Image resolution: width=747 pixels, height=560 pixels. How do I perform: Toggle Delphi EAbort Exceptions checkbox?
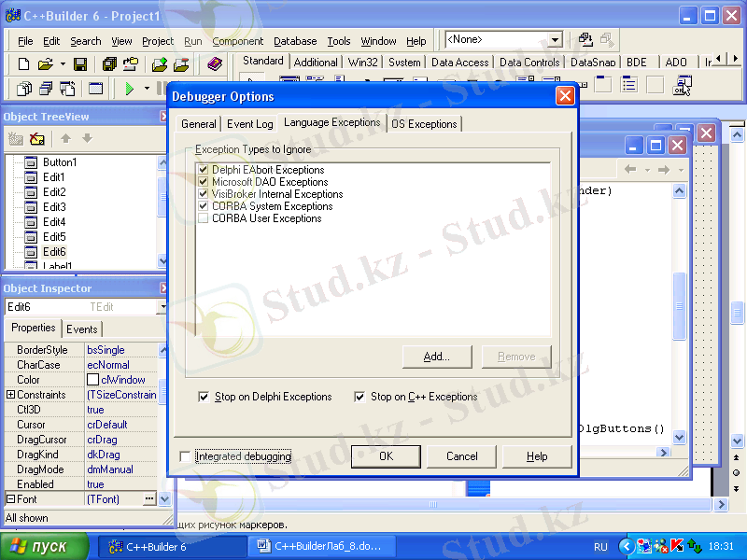[x=204, y=170]
